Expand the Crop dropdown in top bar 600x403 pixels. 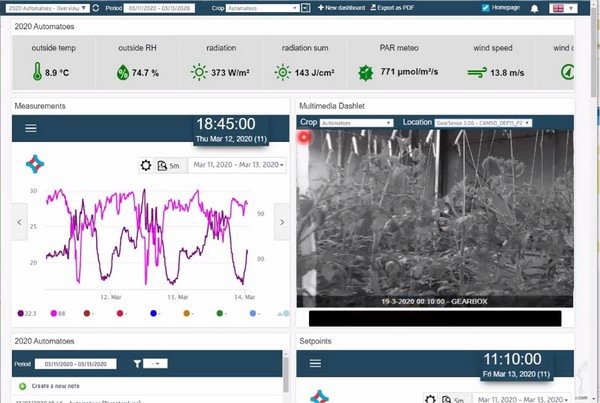(x=260, y=8)
